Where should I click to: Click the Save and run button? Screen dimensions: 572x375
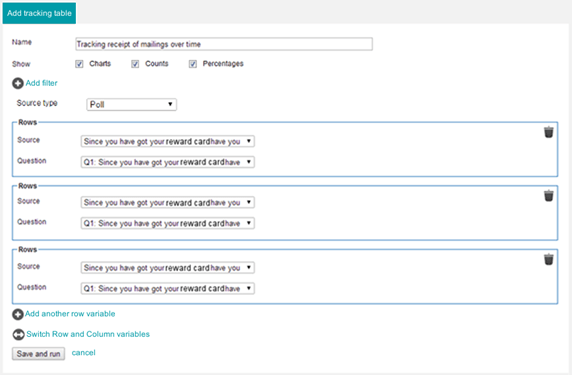click(38, 354)
